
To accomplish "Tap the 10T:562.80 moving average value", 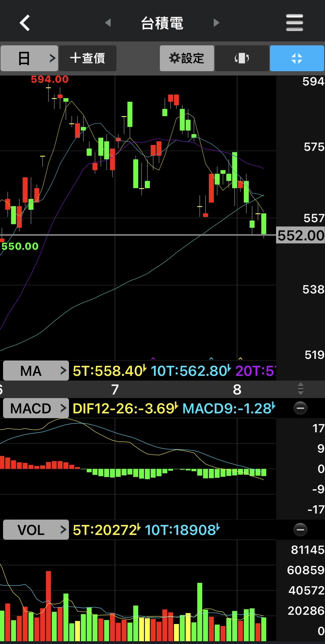I will [x=191, y=371].
